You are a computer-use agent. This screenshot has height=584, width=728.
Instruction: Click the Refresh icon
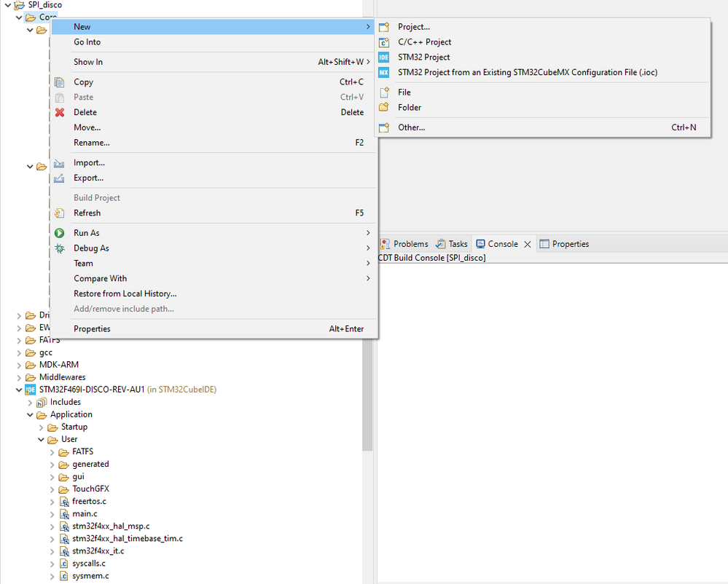coord(60,213)
